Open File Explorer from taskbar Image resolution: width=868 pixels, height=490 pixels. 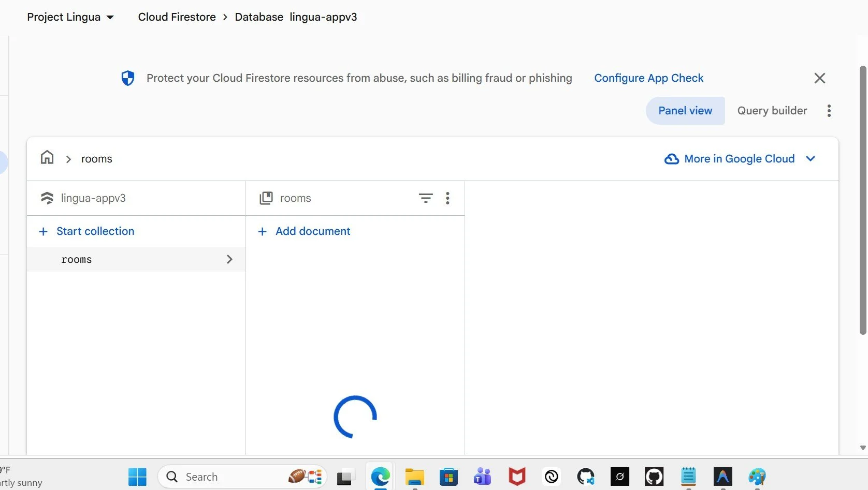[x=414, y=477]
